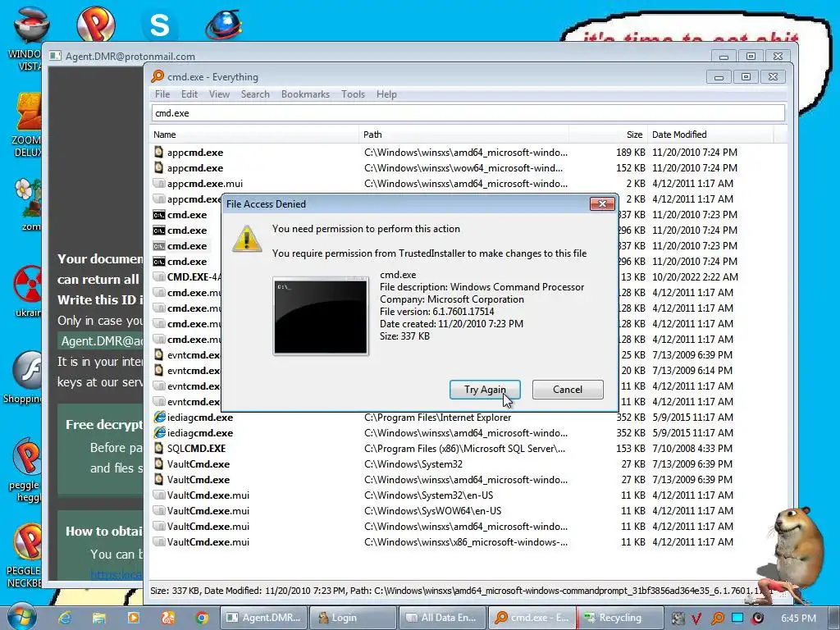Viewport: 840px width, 630px height.
Task: Open the Edit menu in Everything
Action: pos(189,94)
